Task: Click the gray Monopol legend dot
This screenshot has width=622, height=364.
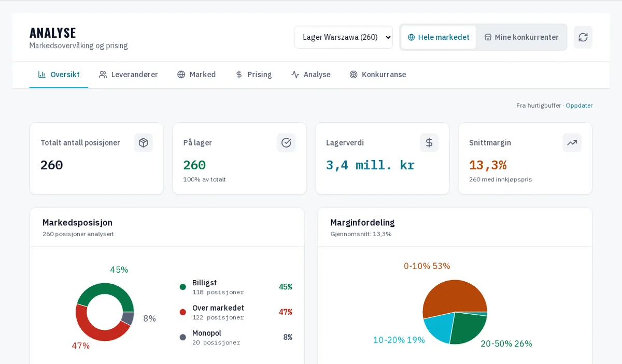Action: tap(183, 338)
